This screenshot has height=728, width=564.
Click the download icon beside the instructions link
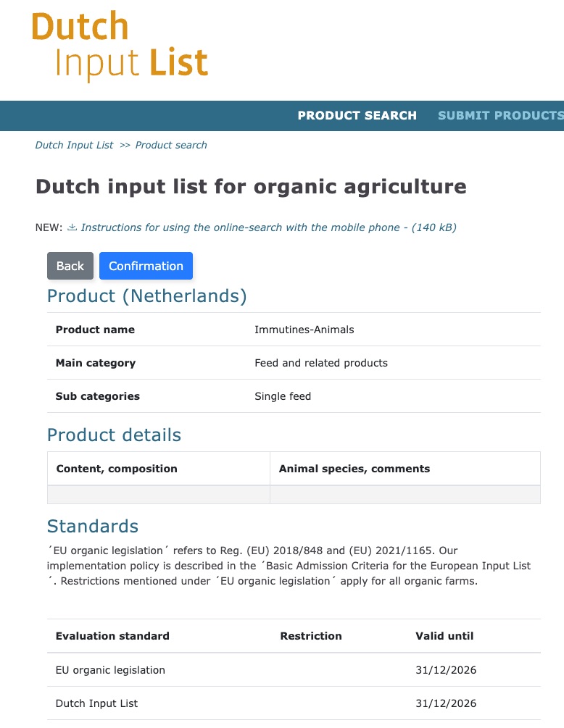coord(72,227)
